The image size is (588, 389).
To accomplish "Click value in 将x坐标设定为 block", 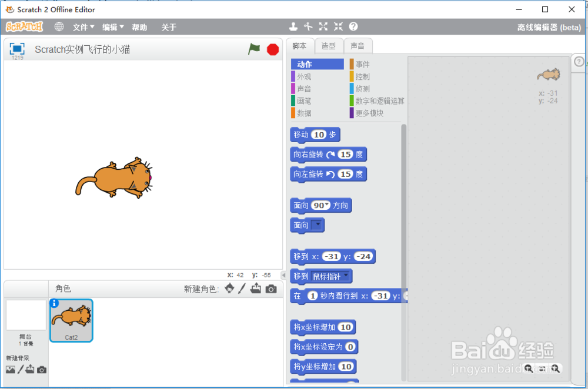I will pos(350,347).
